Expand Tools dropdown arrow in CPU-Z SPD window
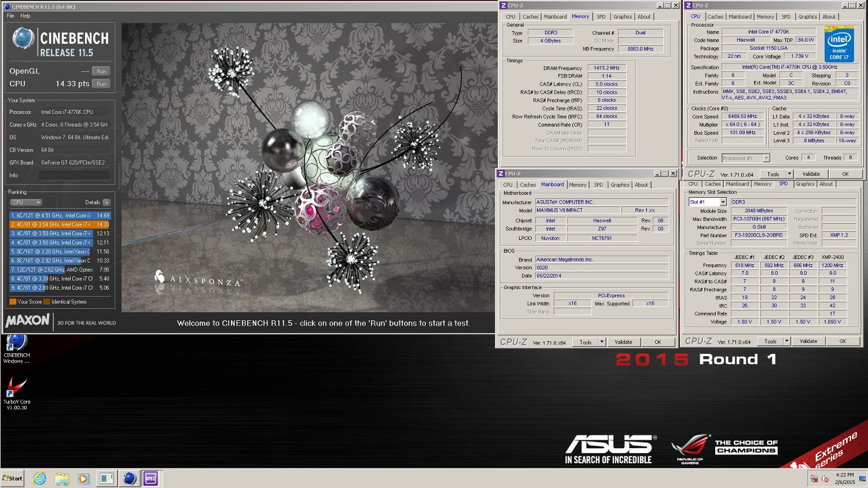Screen dimensions: 868x488 coord(786,341)
